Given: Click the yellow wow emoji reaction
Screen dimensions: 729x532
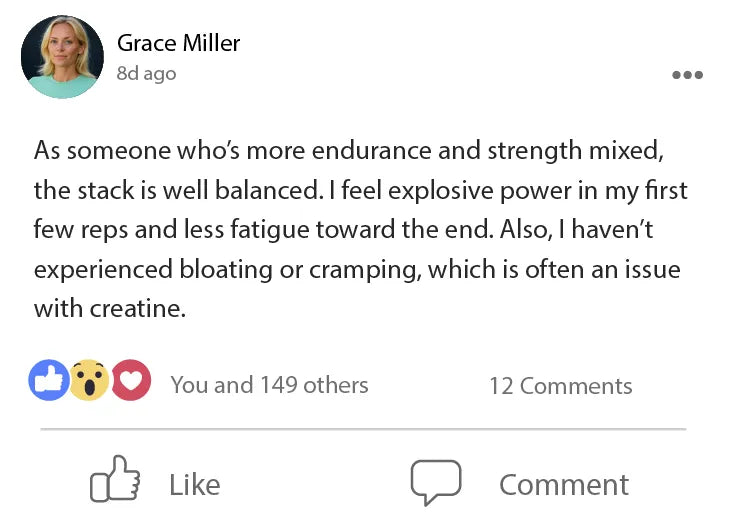Looking at the screenshot, I should tap(89, 381).
